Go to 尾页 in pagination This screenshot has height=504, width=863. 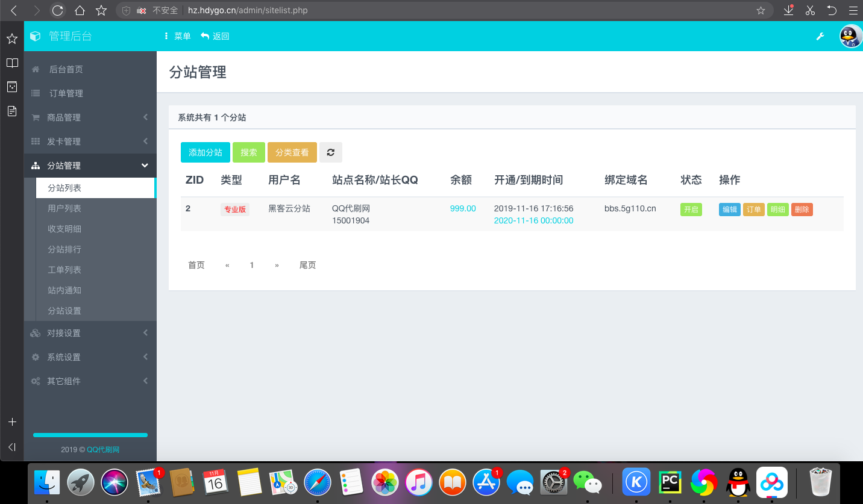tap(307, 265)
